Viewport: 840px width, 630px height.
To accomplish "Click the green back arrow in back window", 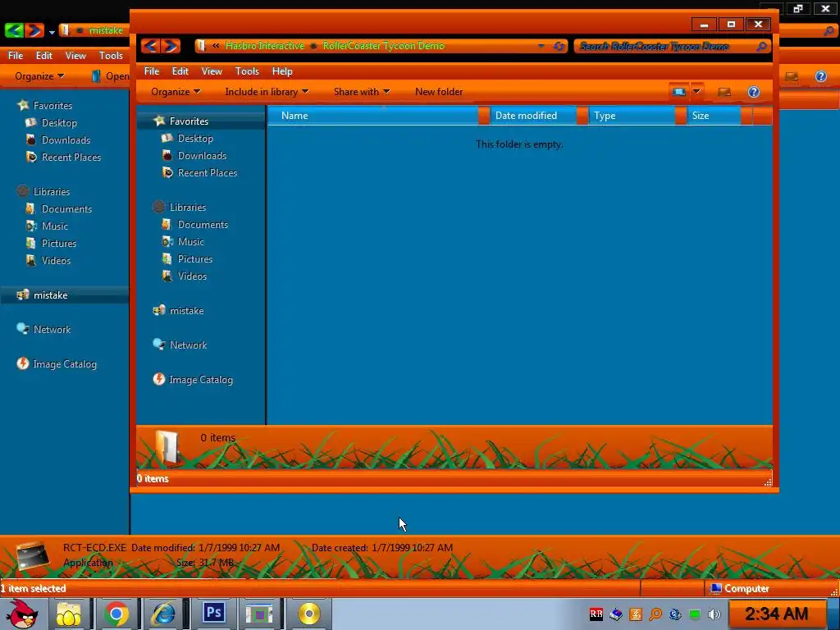I will point(14,30).
